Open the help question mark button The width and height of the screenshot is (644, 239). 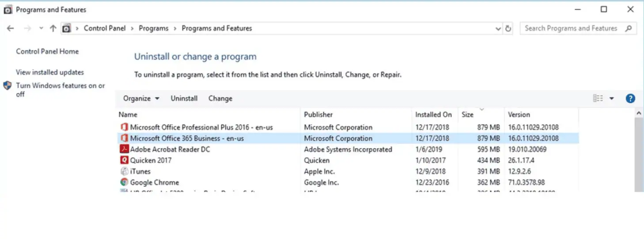tap(630, 99)
